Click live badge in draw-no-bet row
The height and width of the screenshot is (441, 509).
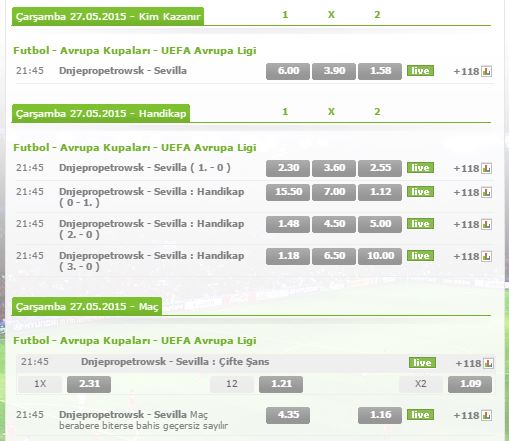(420, 415)
